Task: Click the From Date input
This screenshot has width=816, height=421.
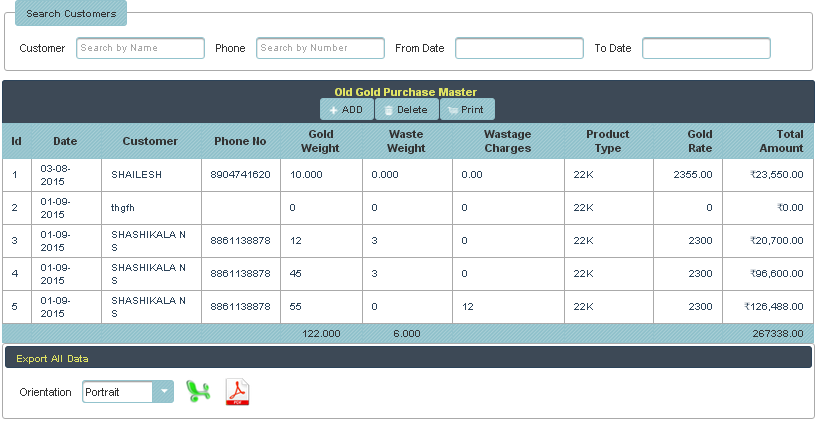Action: pos(519,48)
